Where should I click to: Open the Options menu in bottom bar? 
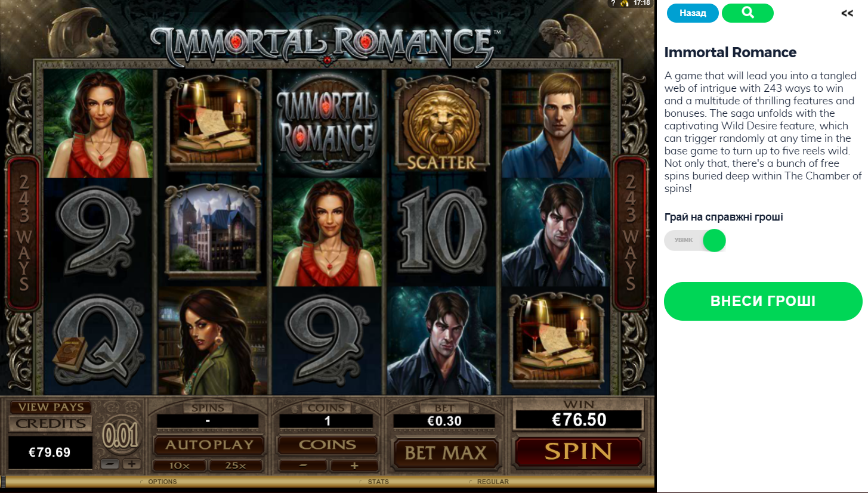(x=162, y=482)
